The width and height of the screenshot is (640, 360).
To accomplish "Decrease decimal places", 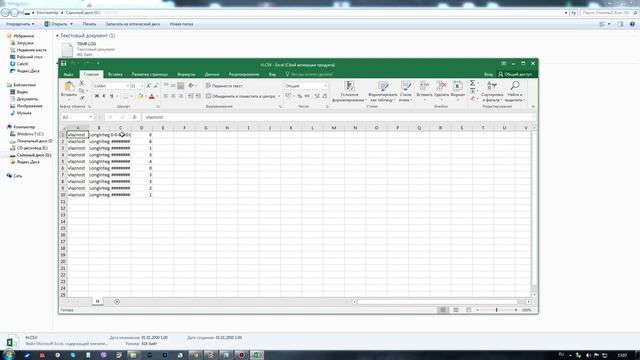I will tap(325, 96).
